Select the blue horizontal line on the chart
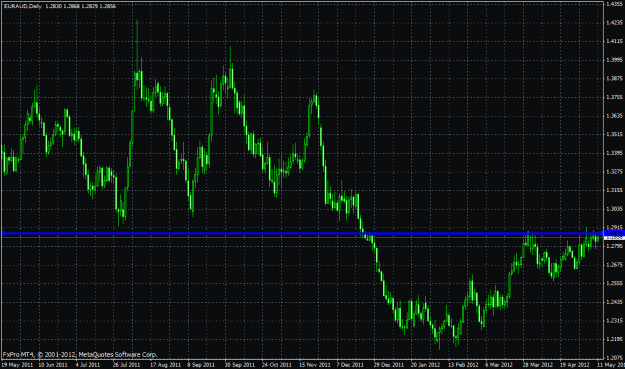Viewport: 625px width, 369px height. click(x=302, y=234)
